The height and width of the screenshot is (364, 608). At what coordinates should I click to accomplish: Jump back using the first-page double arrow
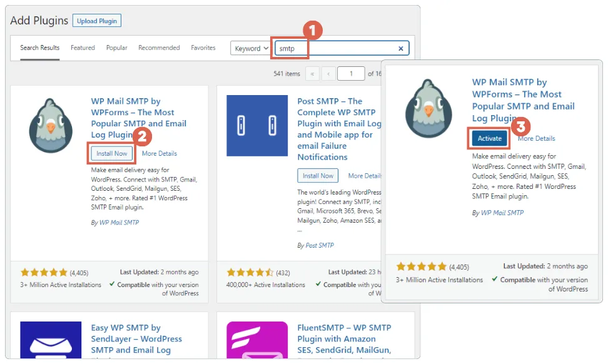point(313,73)
